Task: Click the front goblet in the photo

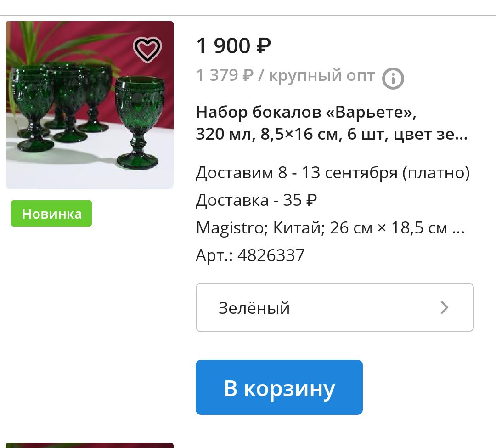Action: 140,123
